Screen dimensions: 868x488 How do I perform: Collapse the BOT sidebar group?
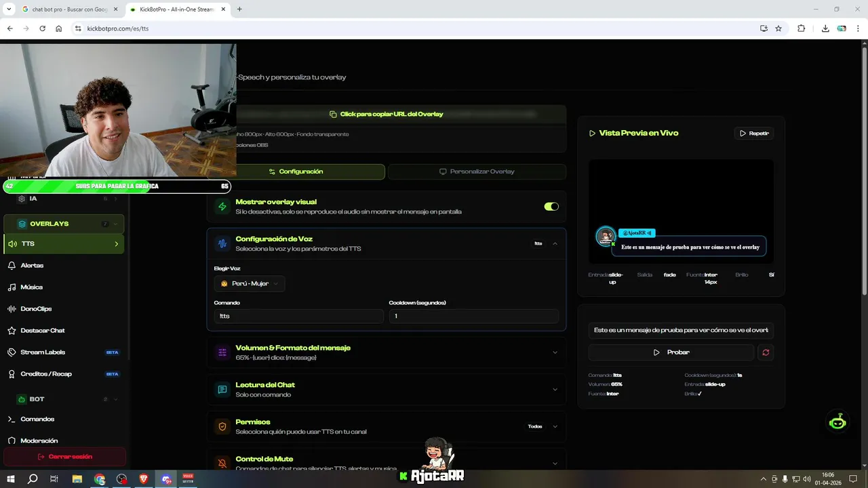pos(64,399)
